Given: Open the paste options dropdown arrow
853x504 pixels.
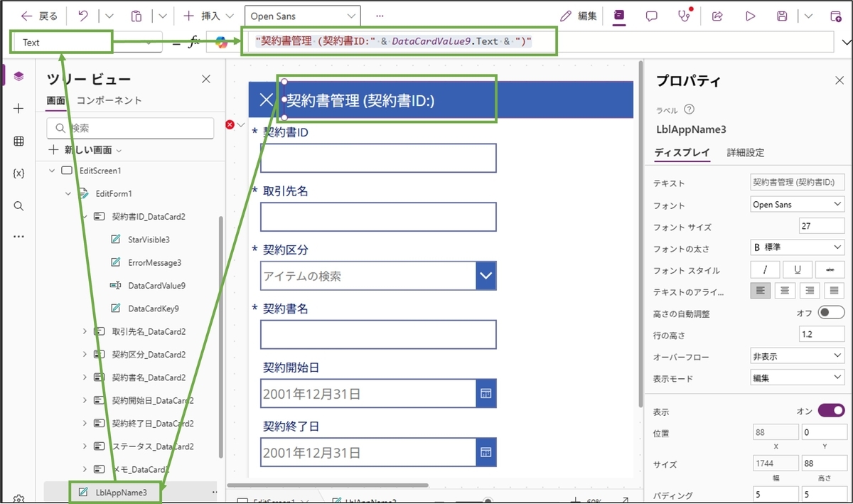Looking at the screenshot, I should click(162, 16).
